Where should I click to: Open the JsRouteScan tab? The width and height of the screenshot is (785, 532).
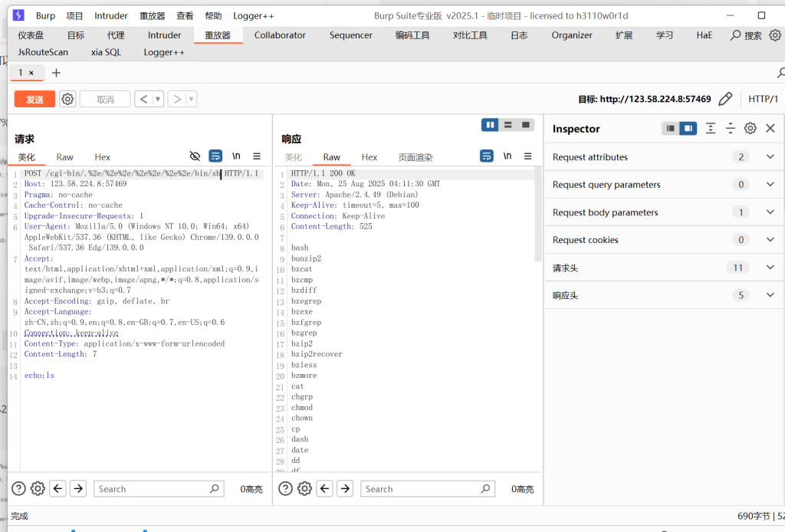point(43,52)
